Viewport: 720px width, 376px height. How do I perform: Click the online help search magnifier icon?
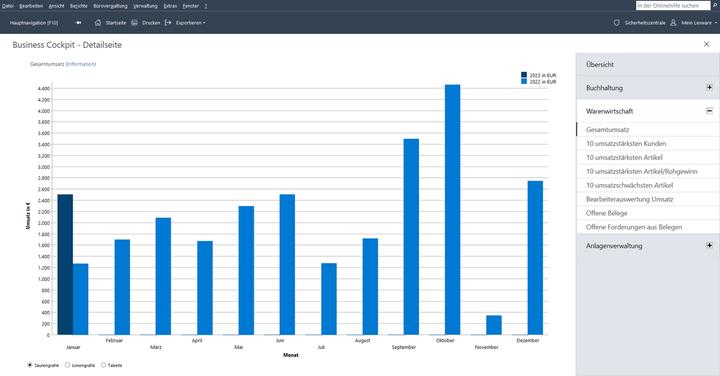[x=715, y=6]
